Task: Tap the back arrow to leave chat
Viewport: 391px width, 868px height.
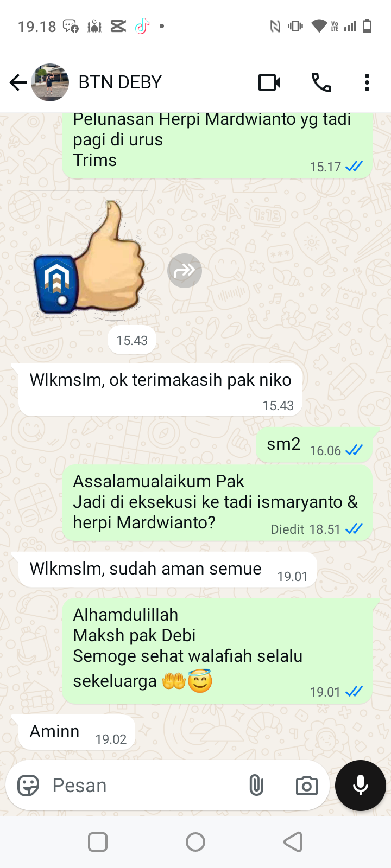Action: [x=18, y=82]
